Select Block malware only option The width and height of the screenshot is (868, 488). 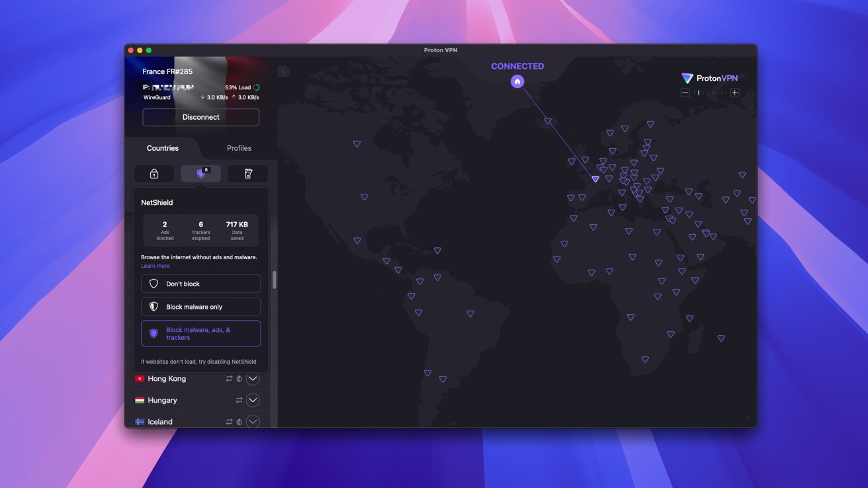click(201, 307)
